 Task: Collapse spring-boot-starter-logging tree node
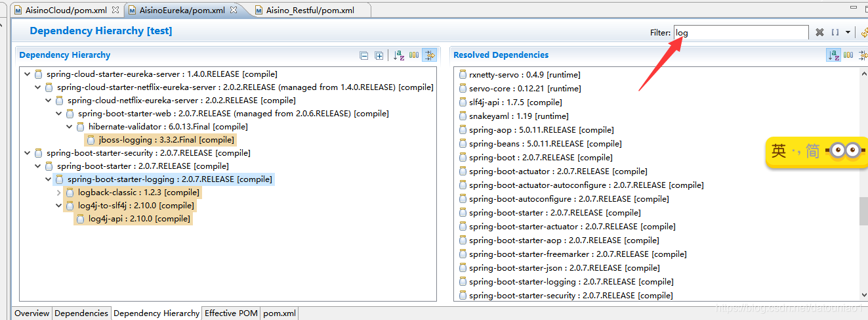click(49, 179)
